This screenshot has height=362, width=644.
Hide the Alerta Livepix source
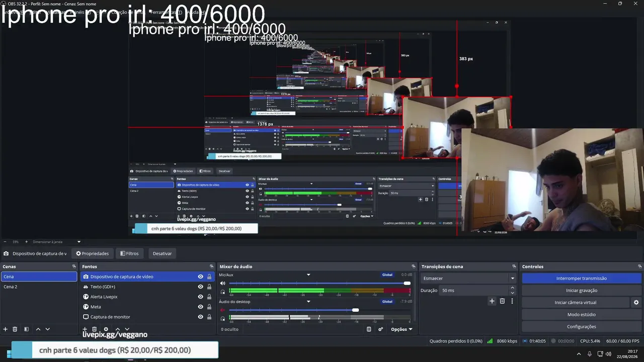pyautogui.click(x=201, y=297)
